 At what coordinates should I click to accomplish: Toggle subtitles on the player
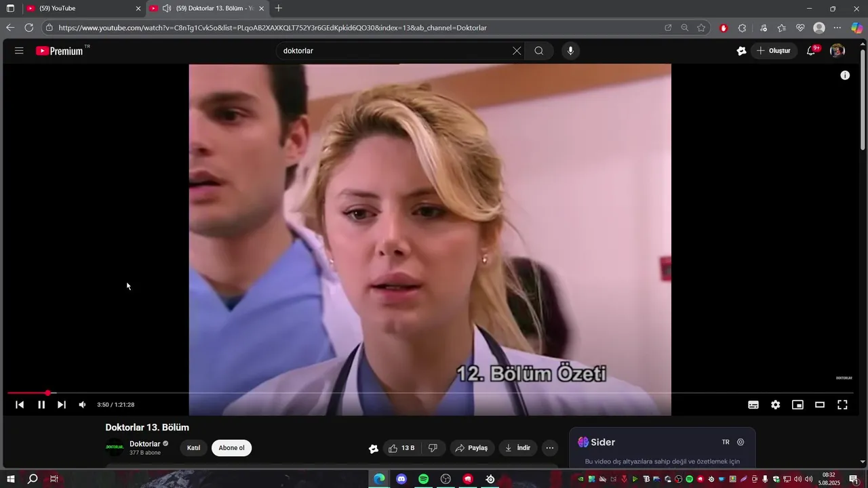pyautogui.click(x=753, y=405)
